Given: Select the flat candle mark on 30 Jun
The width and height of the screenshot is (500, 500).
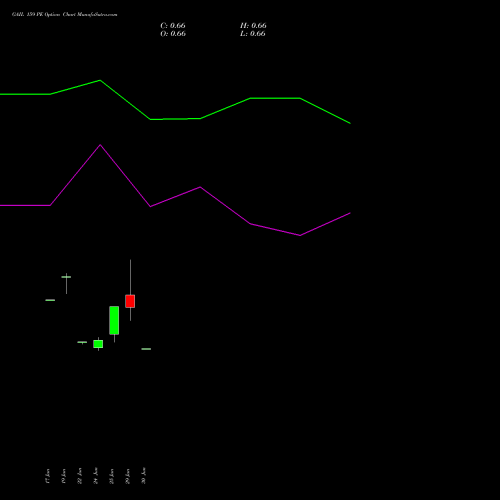Looking at the screenshot, I should 146,349.
